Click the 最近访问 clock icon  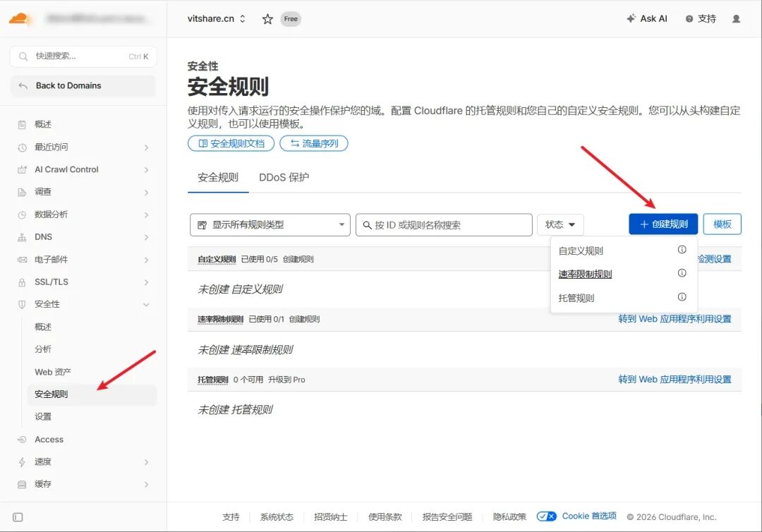coord(22,147)
